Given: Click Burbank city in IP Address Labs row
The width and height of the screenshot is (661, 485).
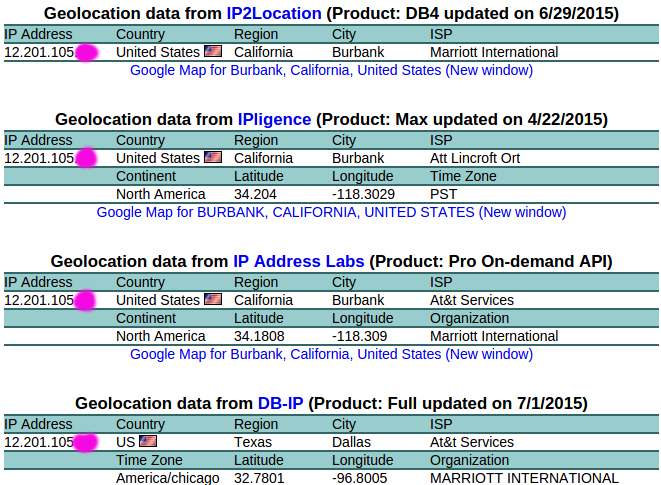Looking at the screenshot, I should pyautogui.click(x=358, y=300).
